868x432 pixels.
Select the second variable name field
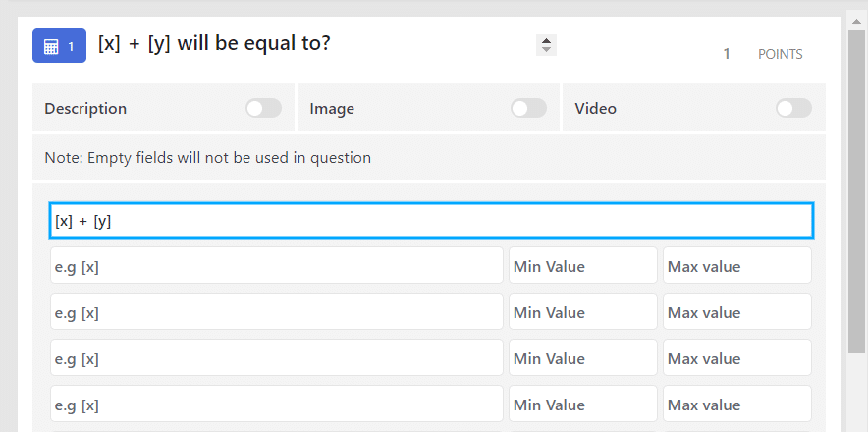pos(277,311)
